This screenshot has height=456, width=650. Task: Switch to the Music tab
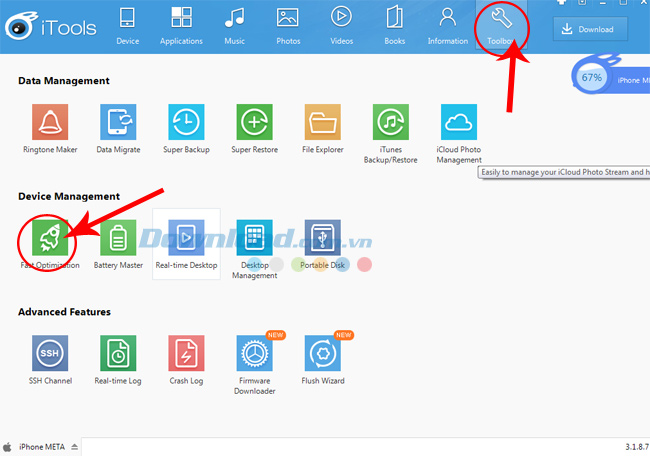pos(235,25)
